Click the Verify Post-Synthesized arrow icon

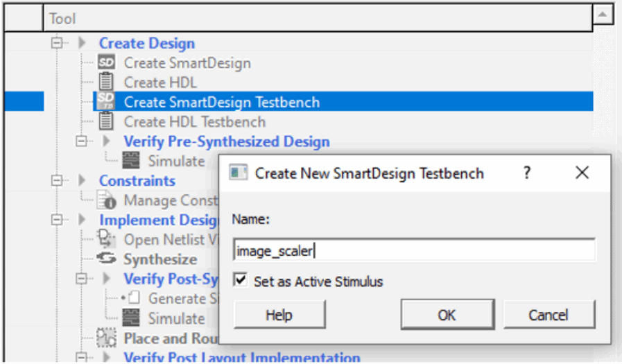tap(106, 278)
